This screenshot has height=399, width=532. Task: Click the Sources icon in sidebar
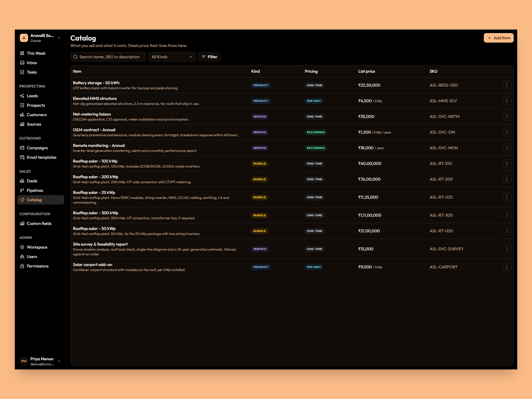(x=22, y=124)
